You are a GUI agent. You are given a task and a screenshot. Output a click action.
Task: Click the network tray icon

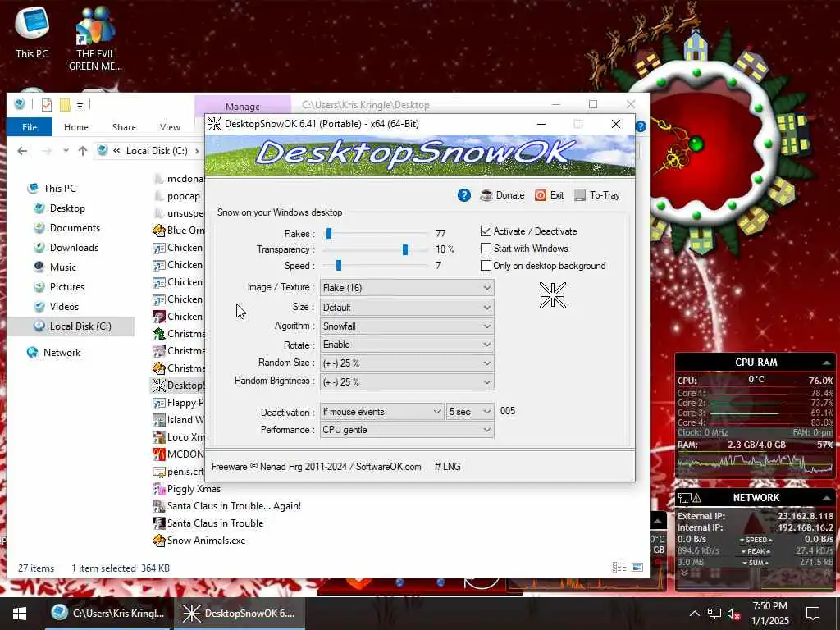(714, 614)
